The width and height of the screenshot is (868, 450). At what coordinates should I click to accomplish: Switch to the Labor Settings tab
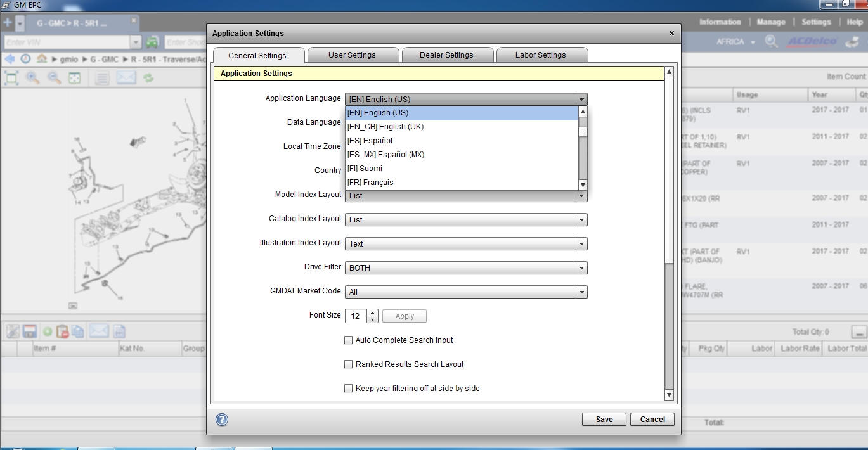point(541,55)
